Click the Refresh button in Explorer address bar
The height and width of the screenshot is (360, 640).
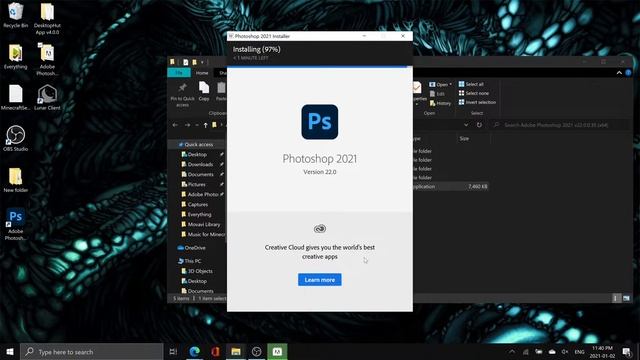(x=479, y=125)
